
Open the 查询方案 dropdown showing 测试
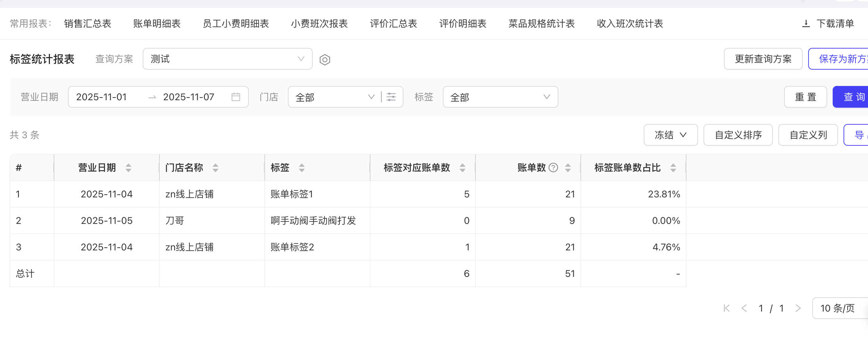coord(227,59)
